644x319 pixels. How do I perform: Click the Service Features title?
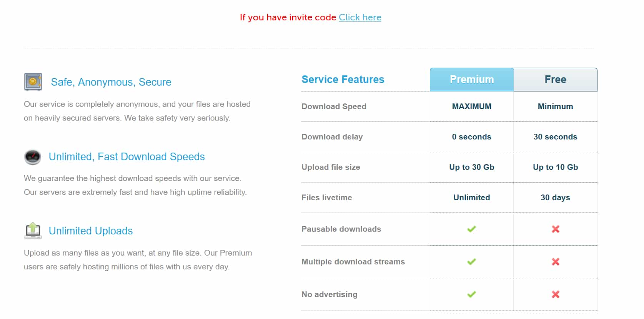[343, 80]
